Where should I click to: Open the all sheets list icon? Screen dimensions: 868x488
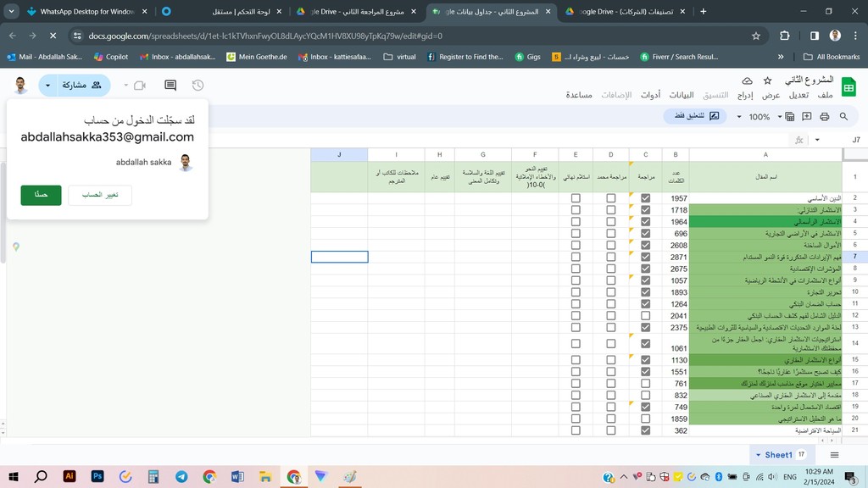tap(834, 455)
